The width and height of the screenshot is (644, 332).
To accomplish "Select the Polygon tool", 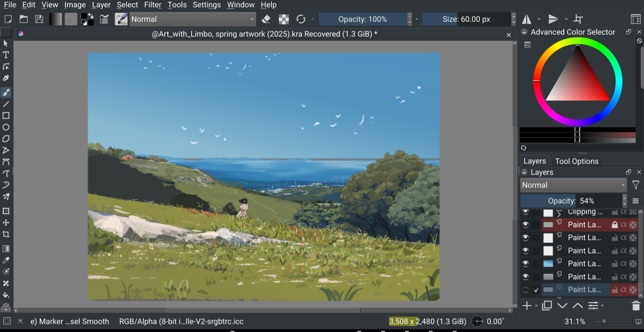I will 6,139.
